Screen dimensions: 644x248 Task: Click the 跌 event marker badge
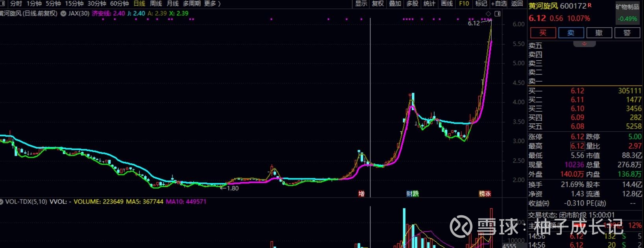coord(416,194)
